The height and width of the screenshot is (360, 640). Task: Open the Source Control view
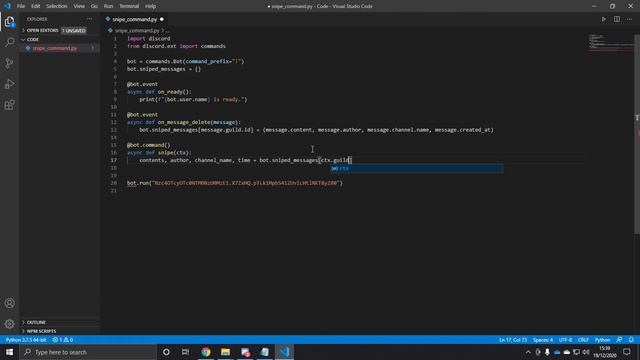point(9,63)
